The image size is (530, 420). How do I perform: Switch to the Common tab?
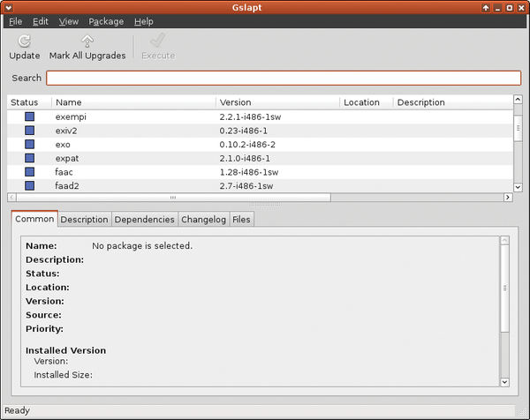tap(34, 219)
